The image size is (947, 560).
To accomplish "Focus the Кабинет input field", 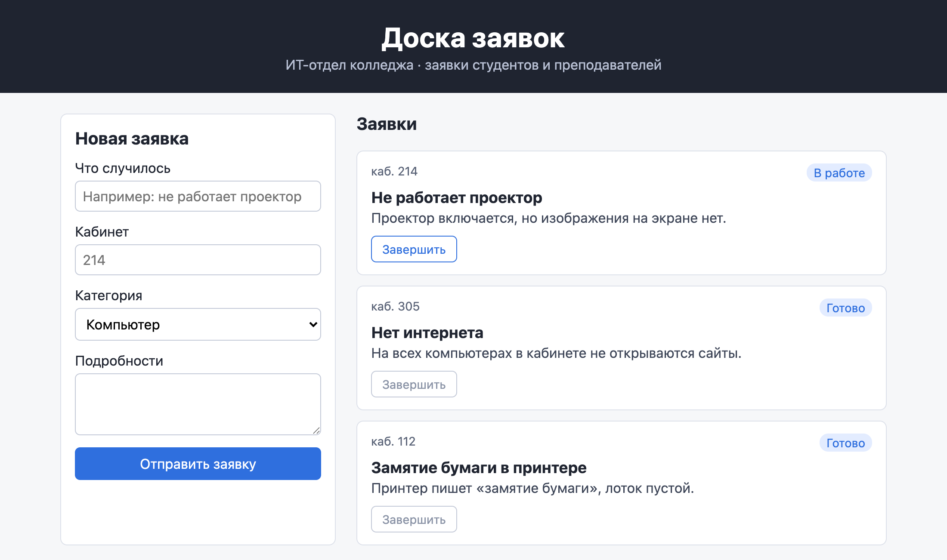I will pos(198,260).
